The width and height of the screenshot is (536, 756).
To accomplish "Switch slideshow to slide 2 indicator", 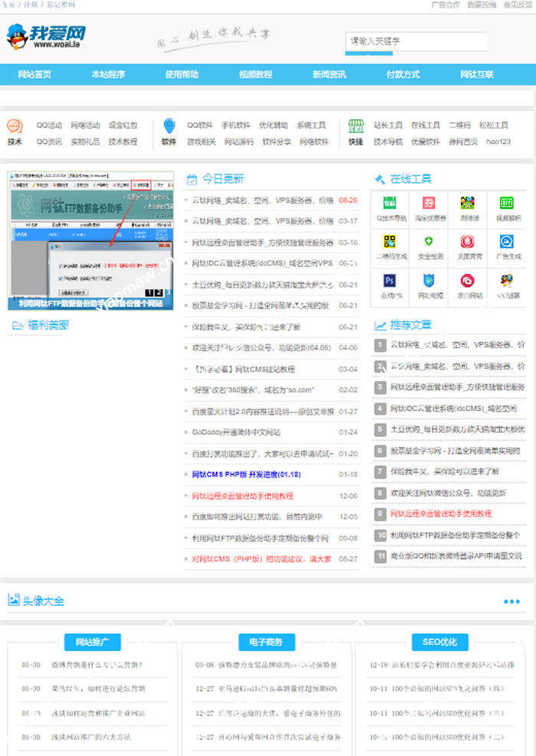I will pyautogui.click(x=158, y=292).
